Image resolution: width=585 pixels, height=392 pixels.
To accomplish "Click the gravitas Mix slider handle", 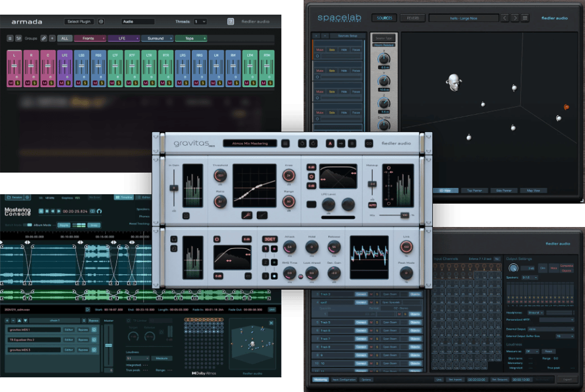I will tap(404, 215).
